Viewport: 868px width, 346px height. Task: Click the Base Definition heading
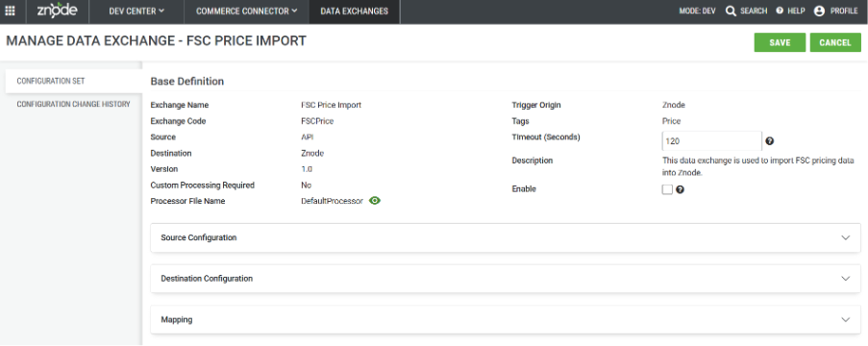point(187,82)
